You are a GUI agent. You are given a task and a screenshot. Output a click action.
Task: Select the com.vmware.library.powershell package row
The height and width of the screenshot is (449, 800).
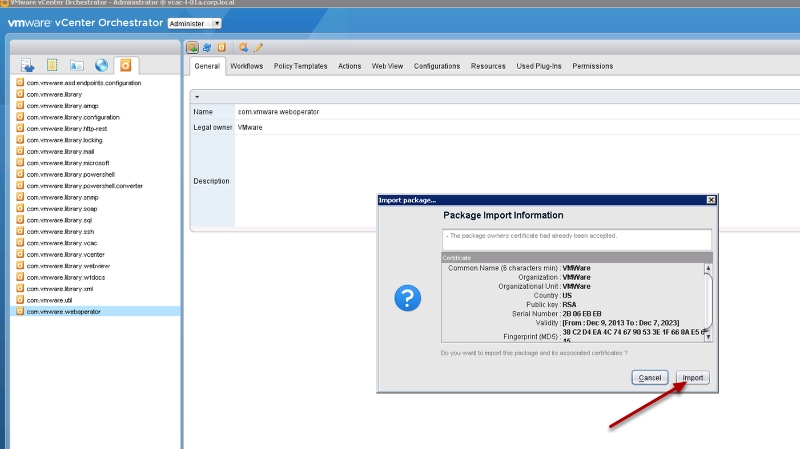click(x=70, y=174)
